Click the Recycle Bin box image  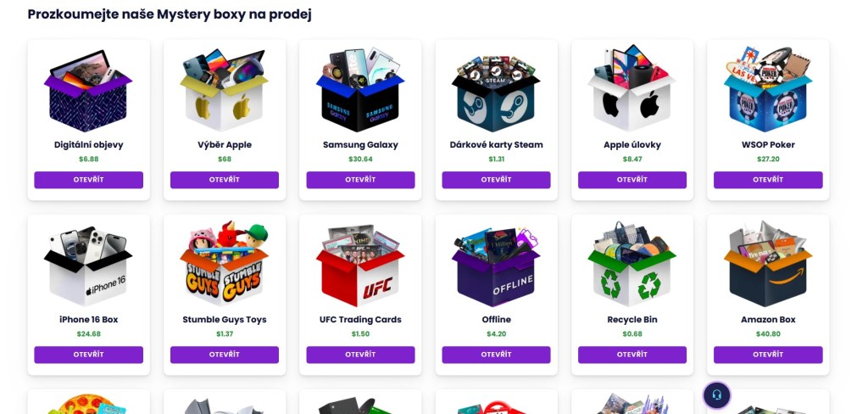coord(632,264)
